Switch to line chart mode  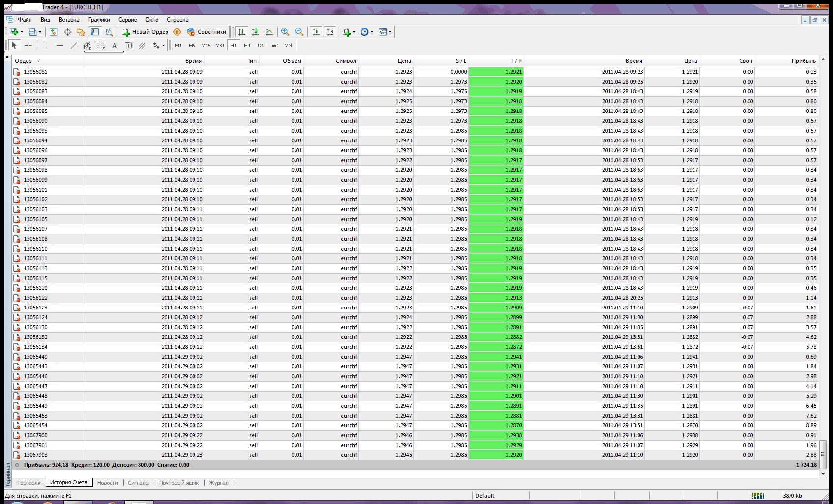tap(269, 32)
